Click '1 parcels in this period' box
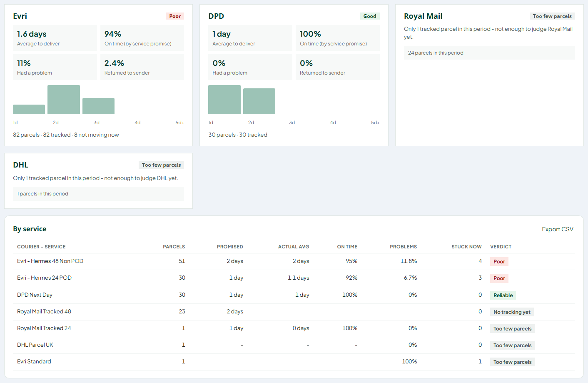 pos(98,194)
